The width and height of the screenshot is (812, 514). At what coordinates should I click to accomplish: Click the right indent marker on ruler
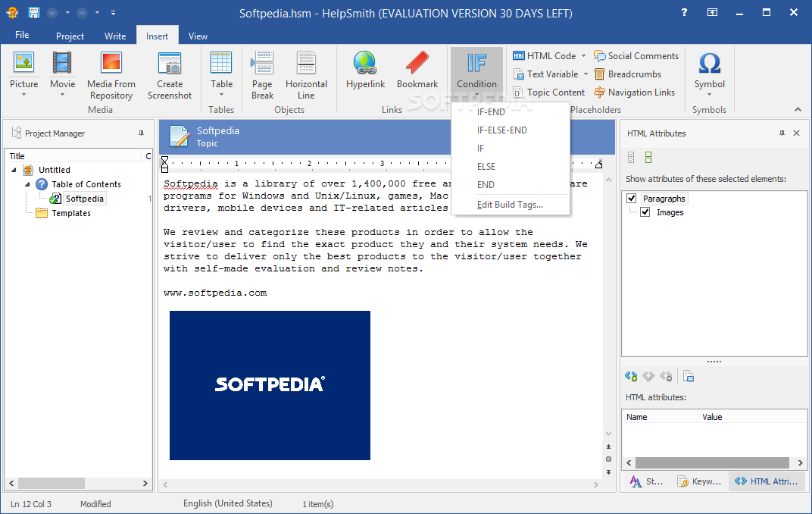click(x=598, y=165)
